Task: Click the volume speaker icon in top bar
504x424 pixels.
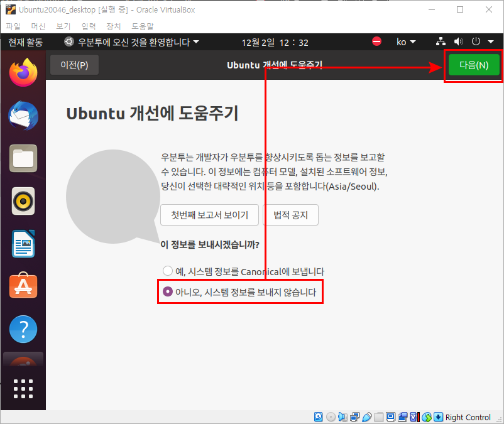Action: (458, 41)
